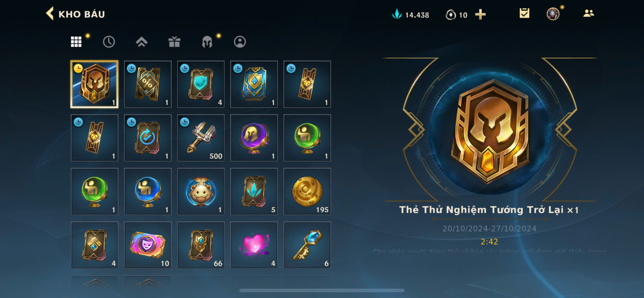Select the gold coin item 195

pyautogui.click(x=307, y=191)
